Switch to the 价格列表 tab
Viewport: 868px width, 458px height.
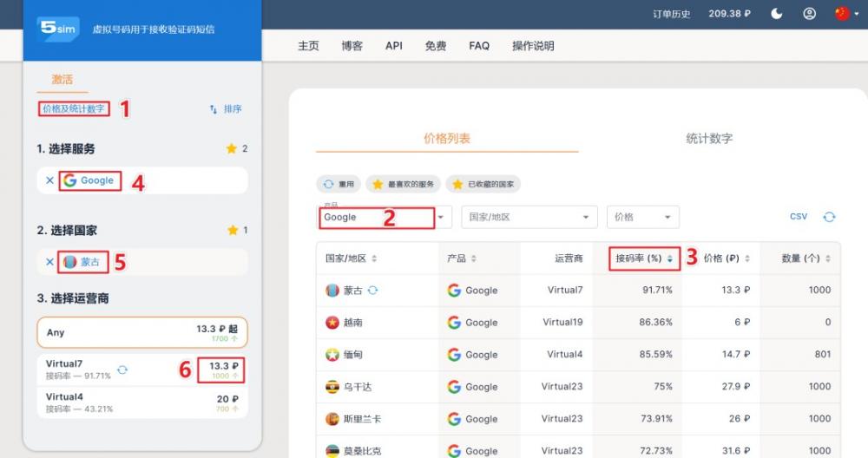(447, 138)
